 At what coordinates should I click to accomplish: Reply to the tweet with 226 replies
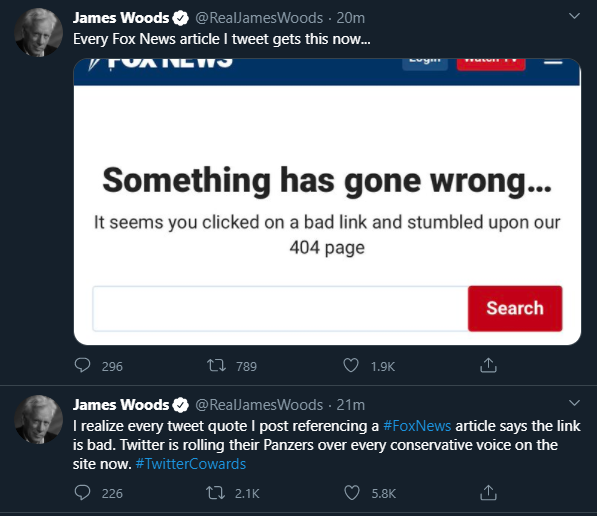(x=82, y=493)
